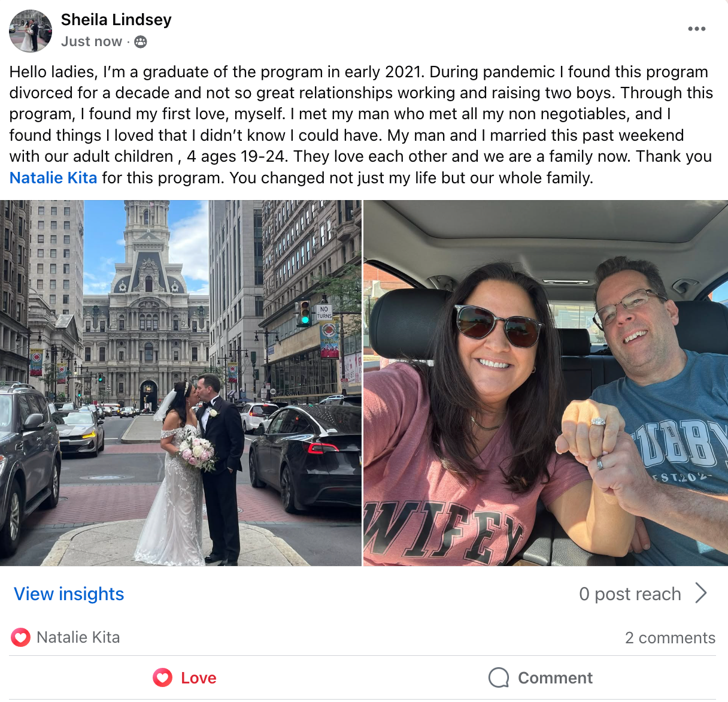728x702 pixels.
Task: Expand post reach with the chevron arrow
Action: 702,594
